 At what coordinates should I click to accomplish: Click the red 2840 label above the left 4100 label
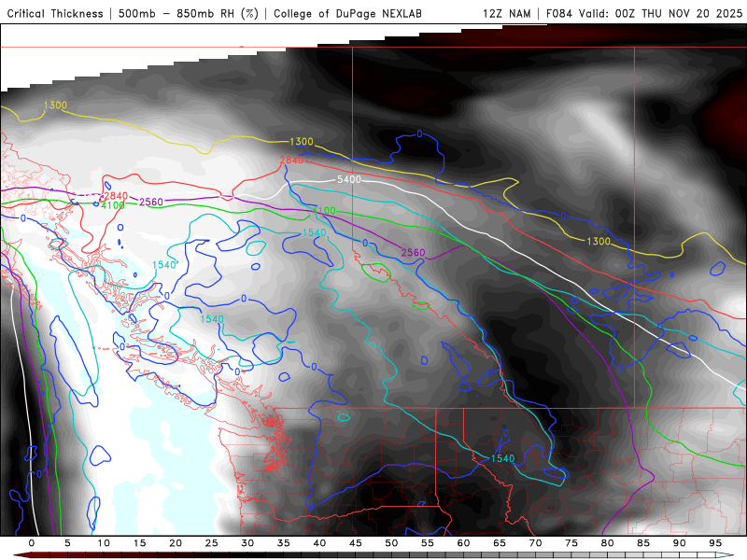click(x=116, y=196)
